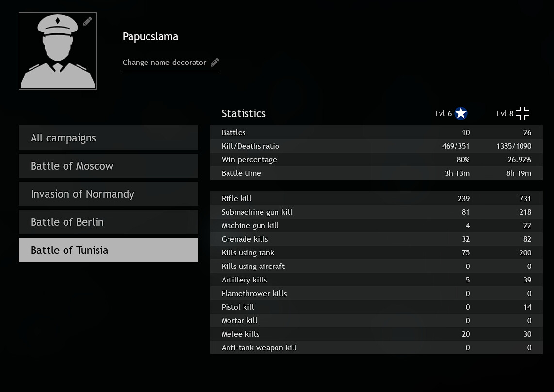Click the Papucslama player name
Viewport: 554px width, 392px height.
tap(150, 37)
